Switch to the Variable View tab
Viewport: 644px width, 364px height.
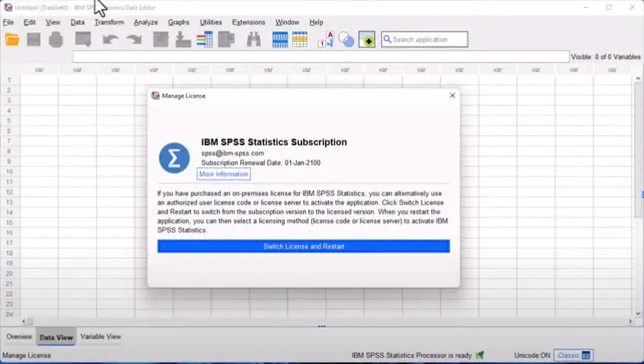pyautogui.click(x=101, y=337)
